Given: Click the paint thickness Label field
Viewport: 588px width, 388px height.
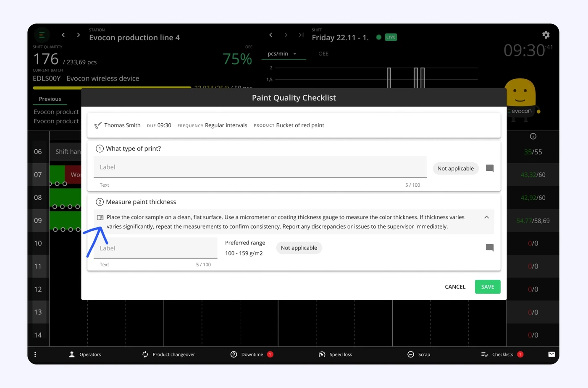Looking at the screenshot, I should pyautogui.click(x=155, y=248).
